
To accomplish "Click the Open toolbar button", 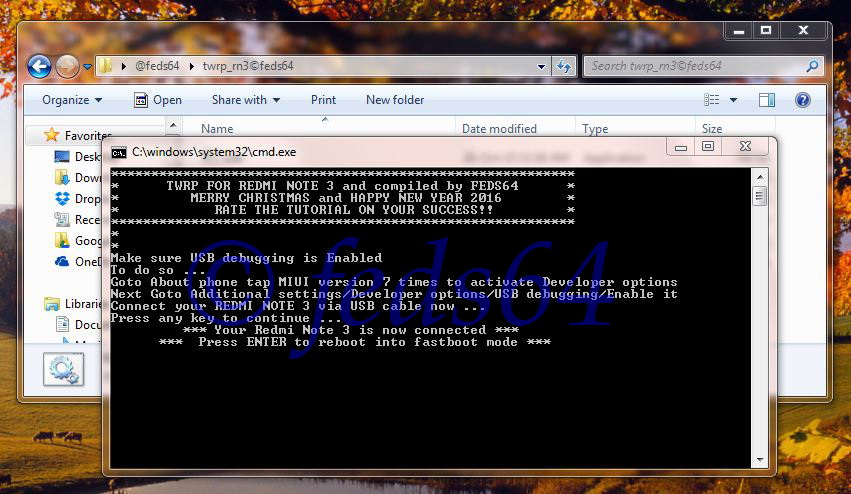I will (157, 100).
